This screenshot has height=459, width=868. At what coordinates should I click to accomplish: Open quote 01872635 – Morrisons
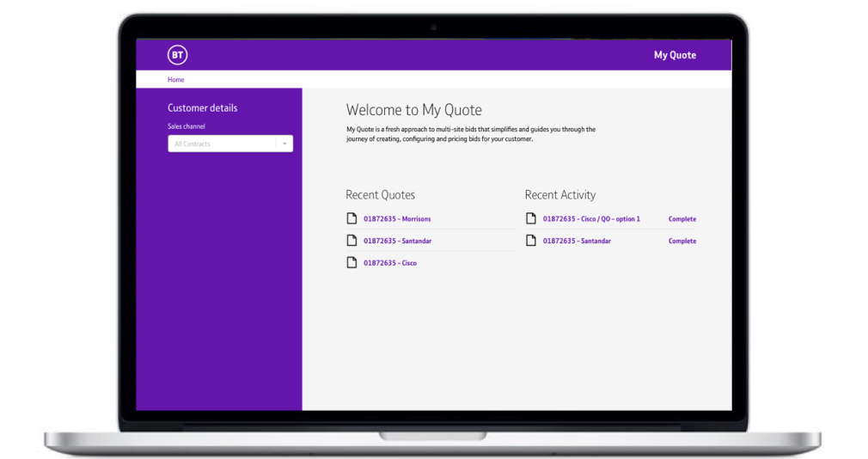coord(397,219)
